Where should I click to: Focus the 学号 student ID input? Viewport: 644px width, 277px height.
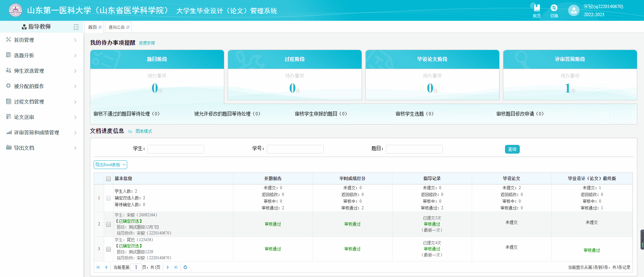click(x=295, y=149)
